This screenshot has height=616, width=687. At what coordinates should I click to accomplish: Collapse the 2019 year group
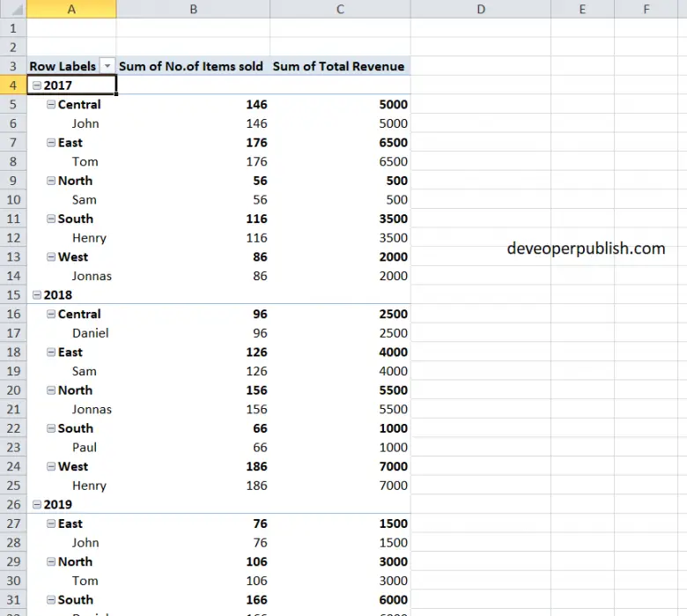36,505
